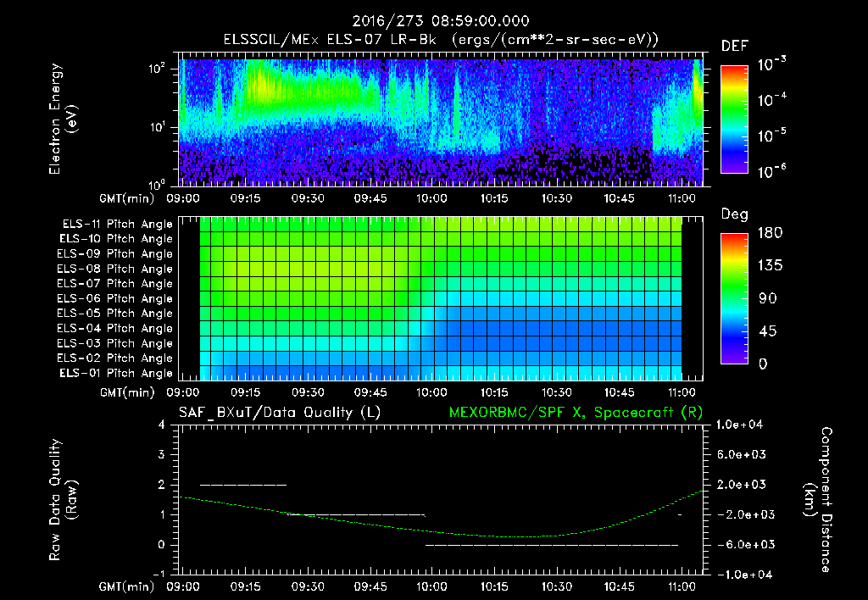Select the 180 value on Deg scale
Viewport: 868px width, 600px height.
click(x=770, y=232)
